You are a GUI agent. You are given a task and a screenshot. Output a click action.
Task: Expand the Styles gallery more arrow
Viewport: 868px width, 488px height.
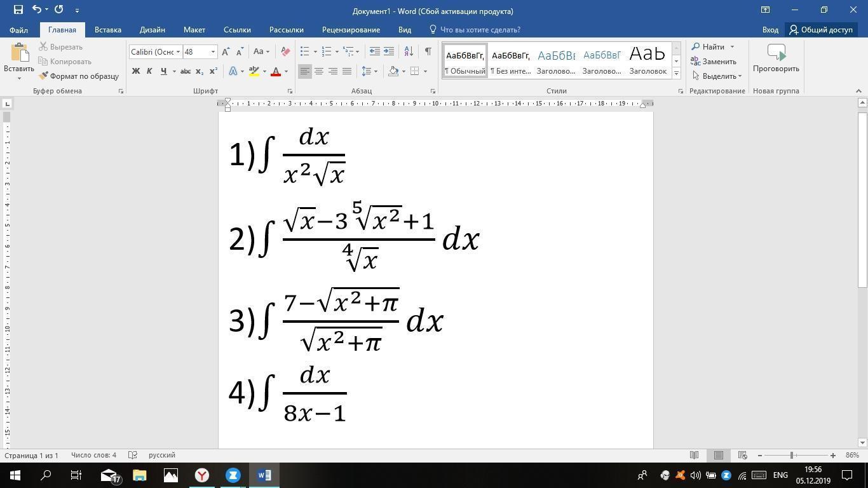pyautogui.click(x=676, y=74)
